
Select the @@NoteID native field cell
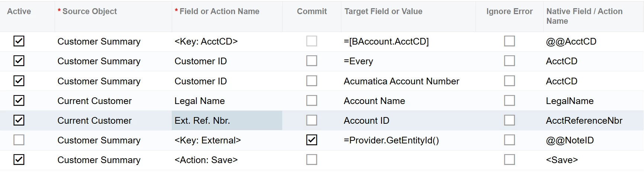point(570,140)
